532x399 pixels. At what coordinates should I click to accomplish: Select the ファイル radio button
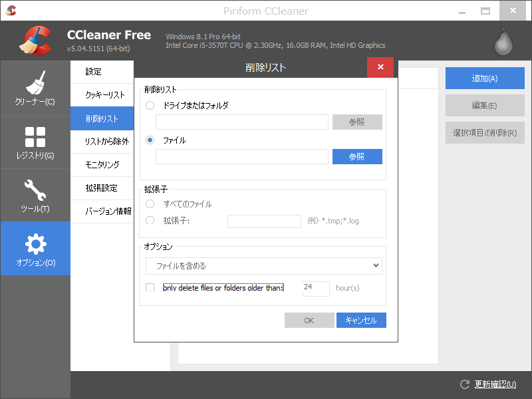(150, 140)
